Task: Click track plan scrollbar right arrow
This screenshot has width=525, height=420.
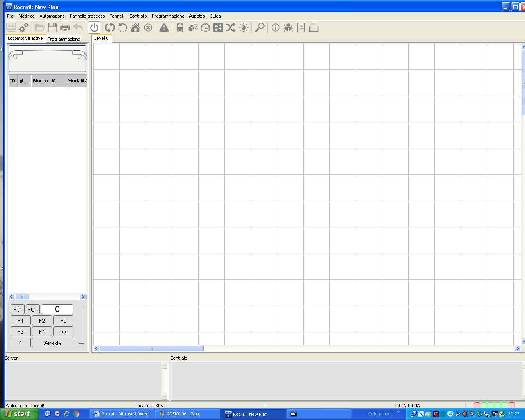Action: pos(518,349)
